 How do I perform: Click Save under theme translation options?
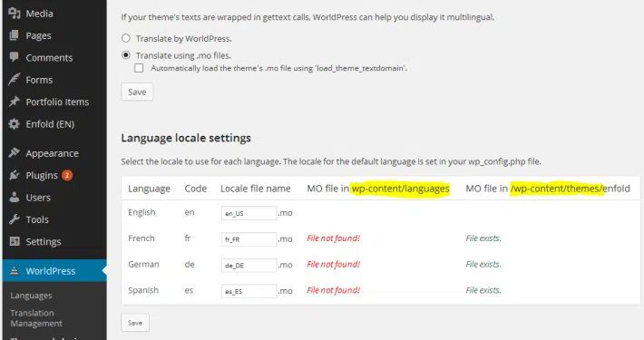(x=137, y=92)
